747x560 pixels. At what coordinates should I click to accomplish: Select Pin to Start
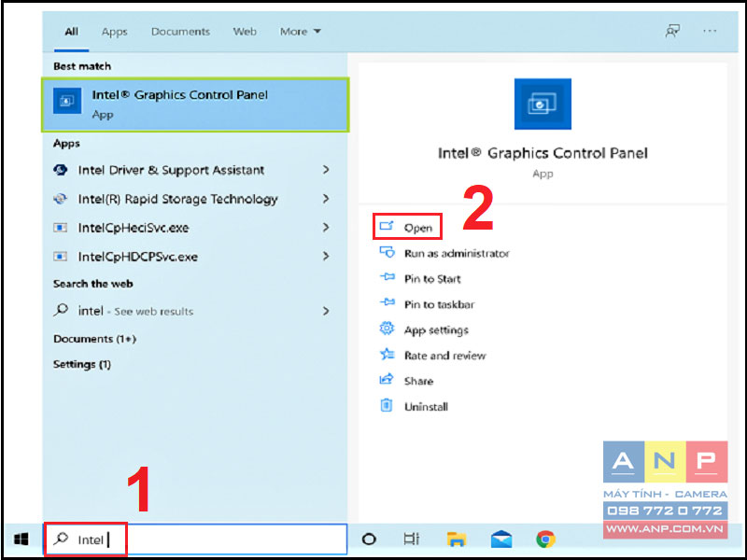pyautogui.click(x=432, y=279)
